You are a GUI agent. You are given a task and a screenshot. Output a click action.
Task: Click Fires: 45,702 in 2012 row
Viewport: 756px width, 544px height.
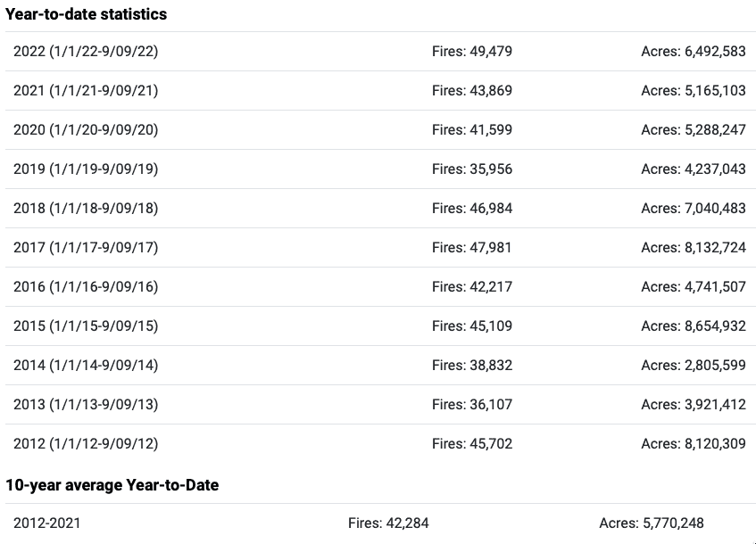472,443
